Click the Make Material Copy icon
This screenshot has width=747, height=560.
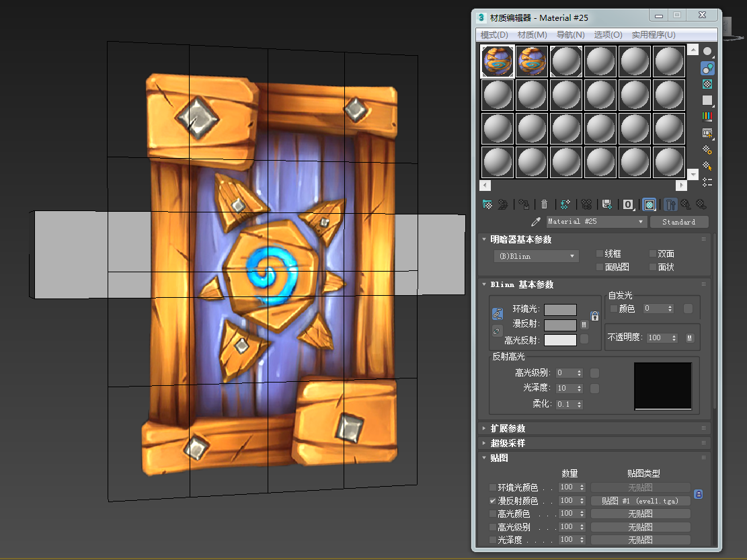(565, 205)
